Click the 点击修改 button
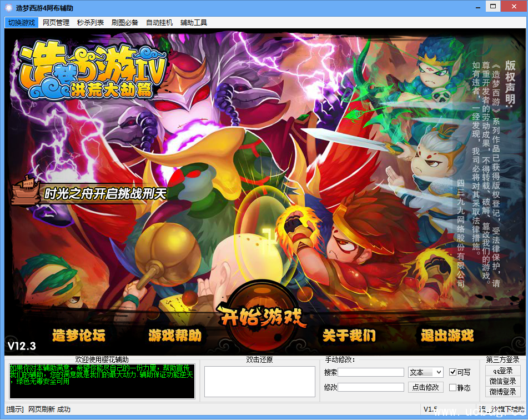This screenshot has width=528, height=420. coord(425,387)
